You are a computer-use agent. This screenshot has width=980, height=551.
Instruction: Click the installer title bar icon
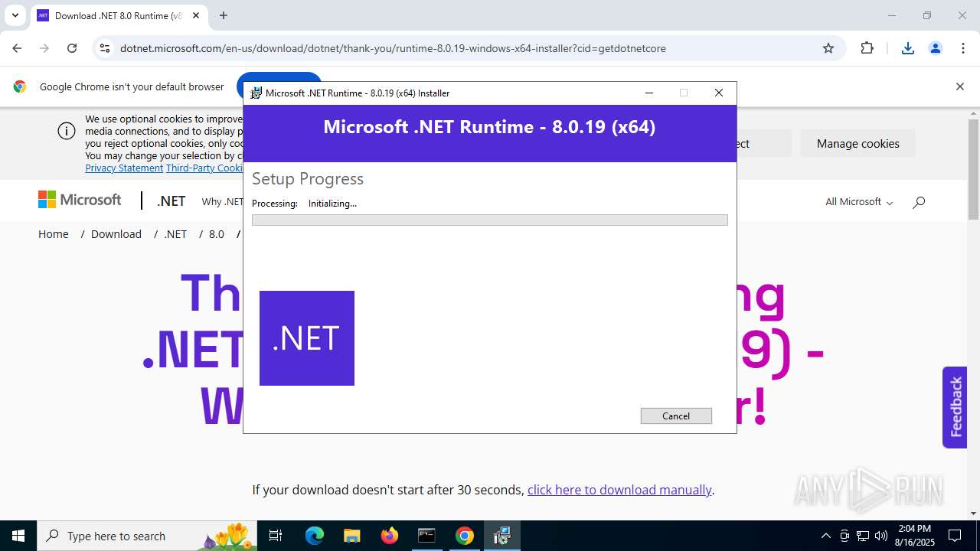click(256, 93)
